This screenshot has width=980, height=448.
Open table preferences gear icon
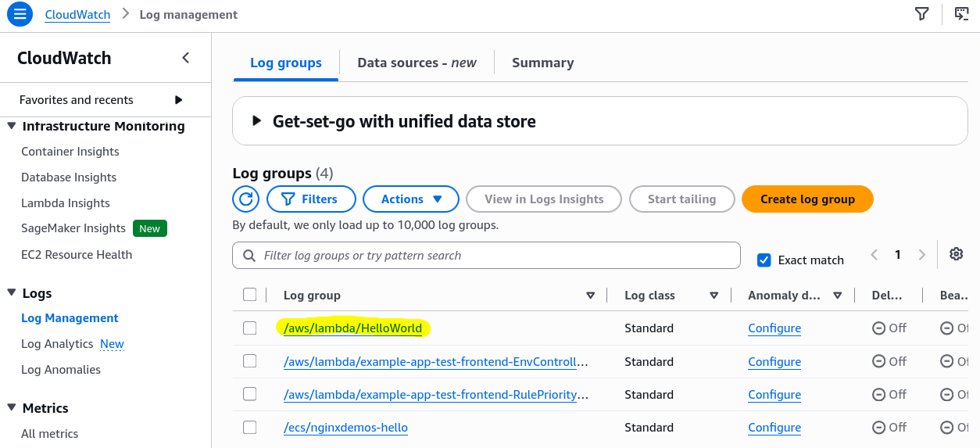click(x=957, y=254)
